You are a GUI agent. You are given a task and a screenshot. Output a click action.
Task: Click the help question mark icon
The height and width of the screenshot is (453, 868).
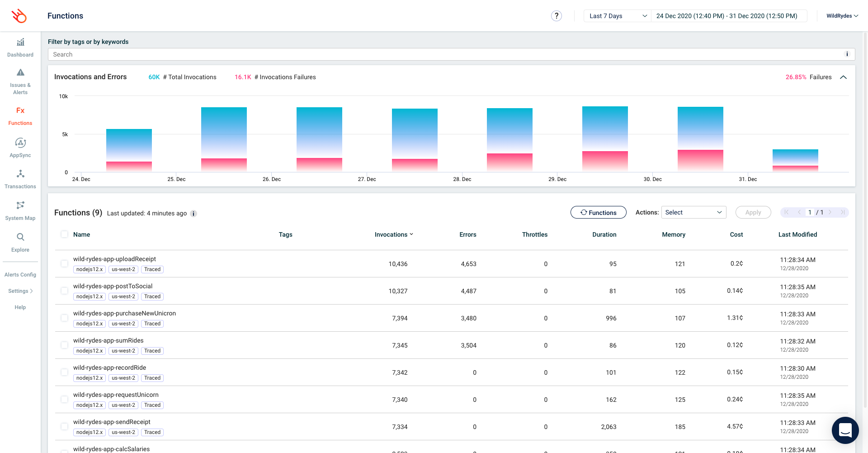click(556, 16)
